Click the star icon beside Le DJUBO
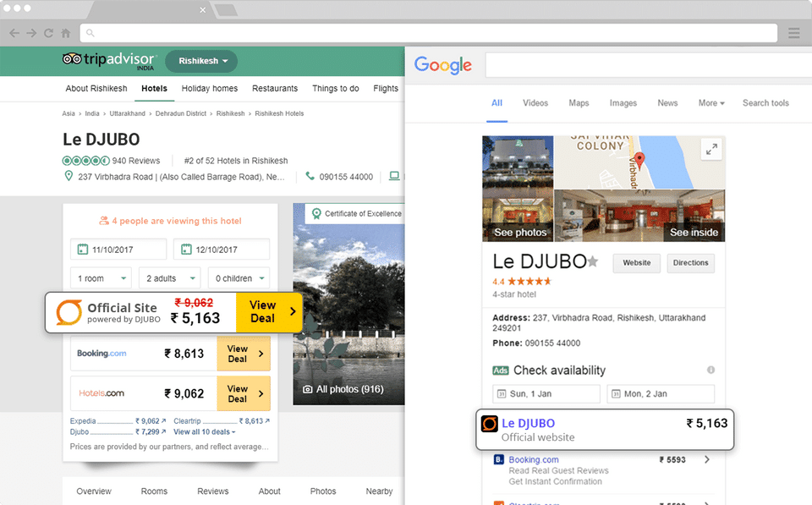 (593, 261)
